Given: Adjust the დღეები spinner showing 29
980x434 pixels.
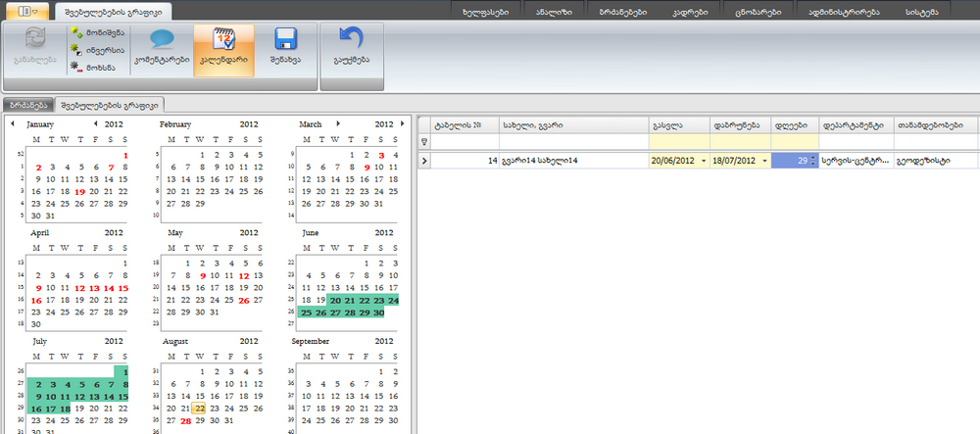Looking at the screenshot, I should click(811, 161).
